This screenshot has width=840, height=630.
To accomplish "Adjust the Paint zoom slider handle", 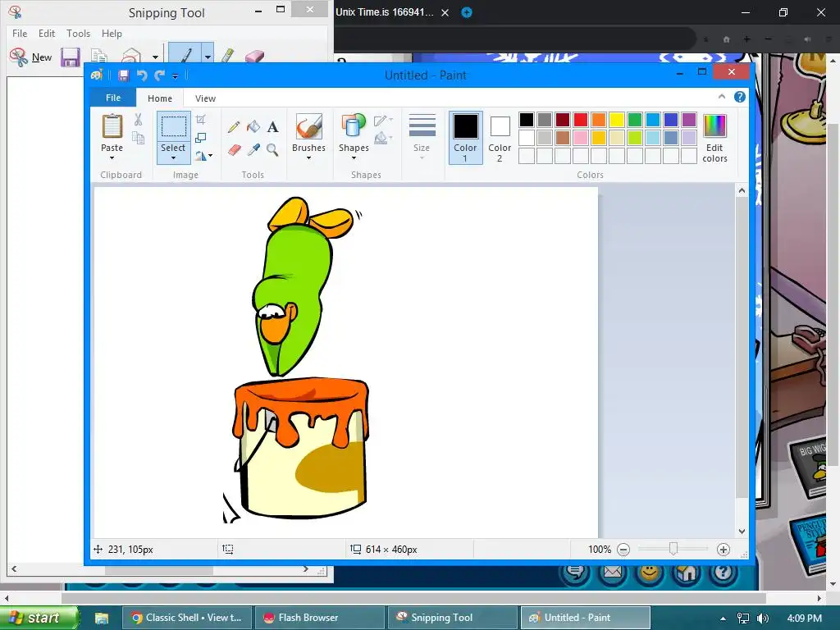I will 673,549.
